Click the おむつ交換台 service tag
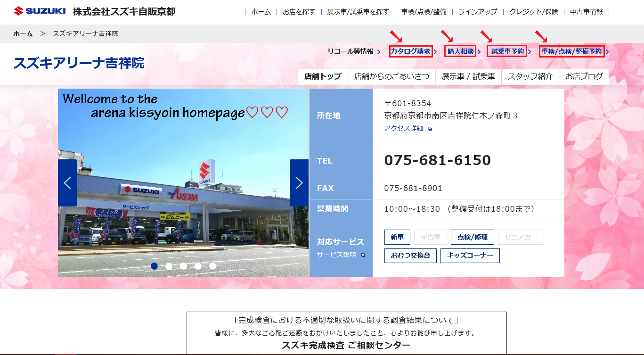Image resolution: width=644 pixels, height=355 pixels. tap(410, 256)
